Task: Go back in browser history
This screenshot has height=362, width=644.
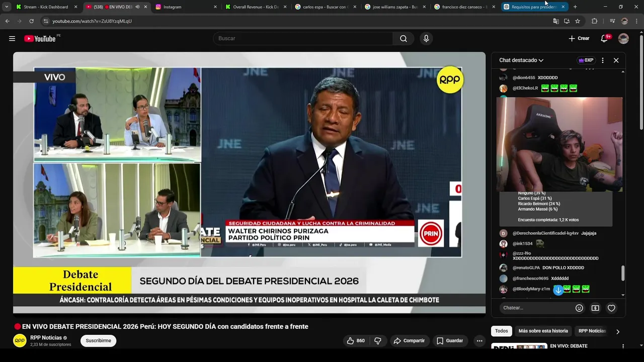Action: [7, 21]
